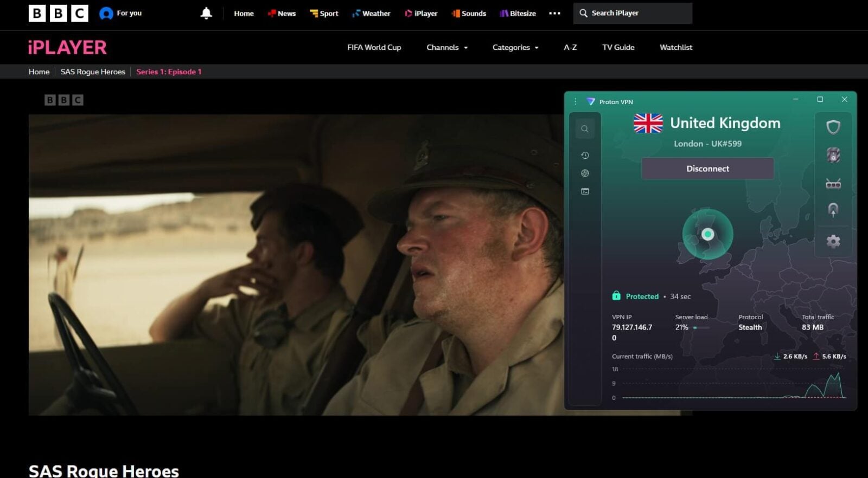Open the Bitesize link

pyautogui.click(x=518, y=13)
